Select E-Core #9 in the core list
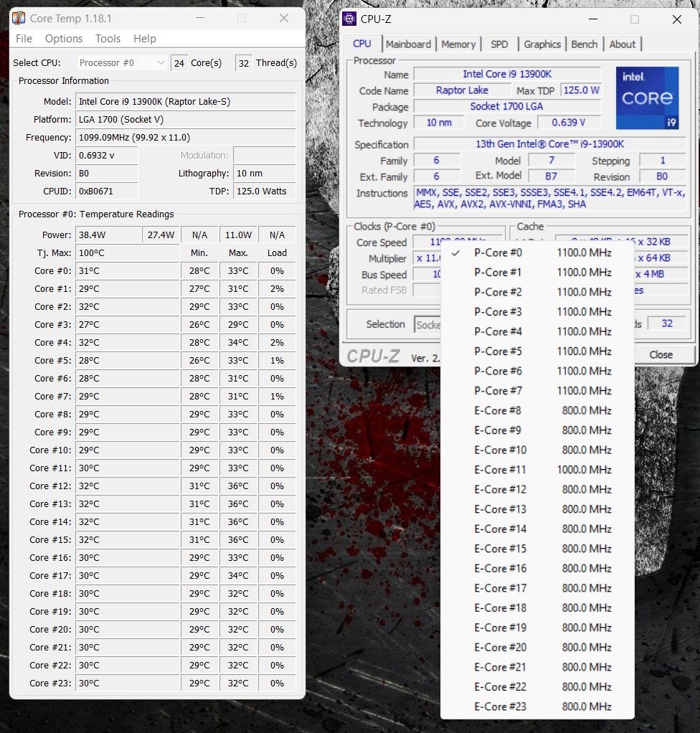The width and height of the screenshot is (700, 733). click(537, 430)
